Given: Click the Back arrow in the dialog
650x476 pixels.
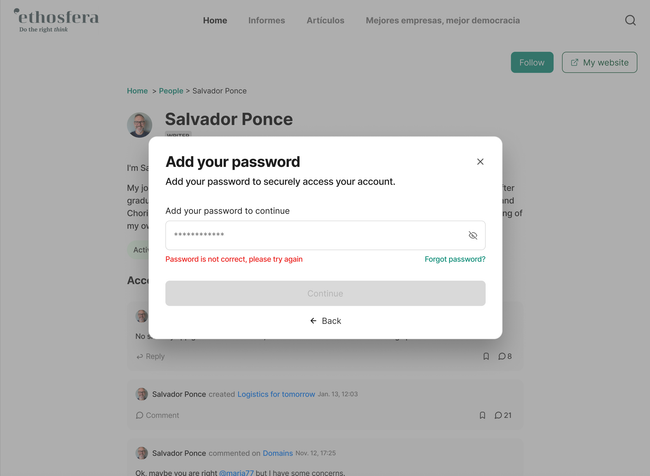Looking at the screenshot, I should pyautogui.click(x=313, y=321).
